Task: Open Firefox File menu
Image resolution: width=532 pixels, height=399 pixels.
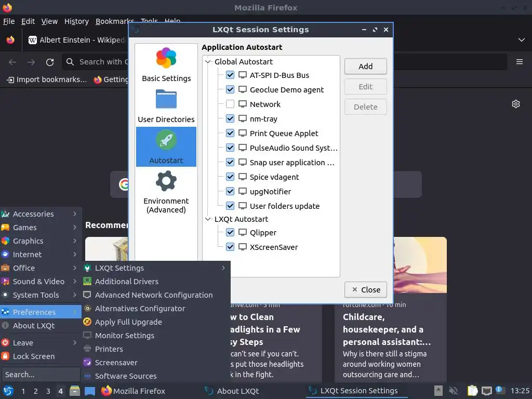Action: coord(9,21)
